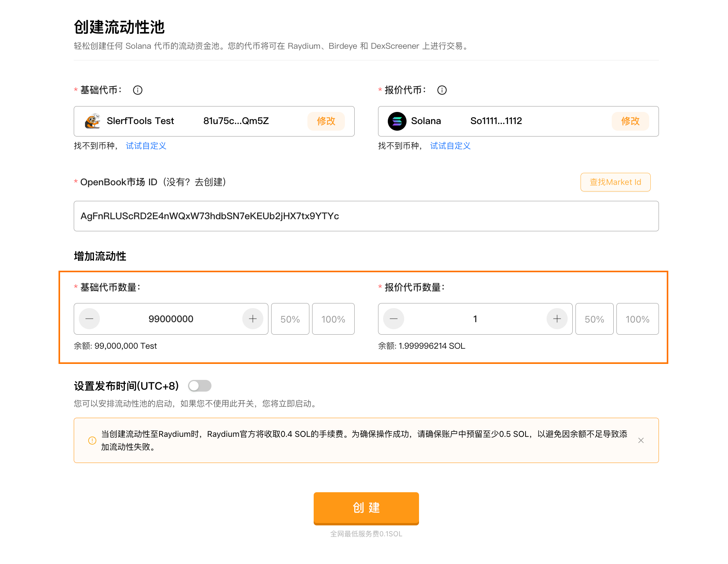
Task: Open 试试自定义 link under base token
Action: click(146, 146)
